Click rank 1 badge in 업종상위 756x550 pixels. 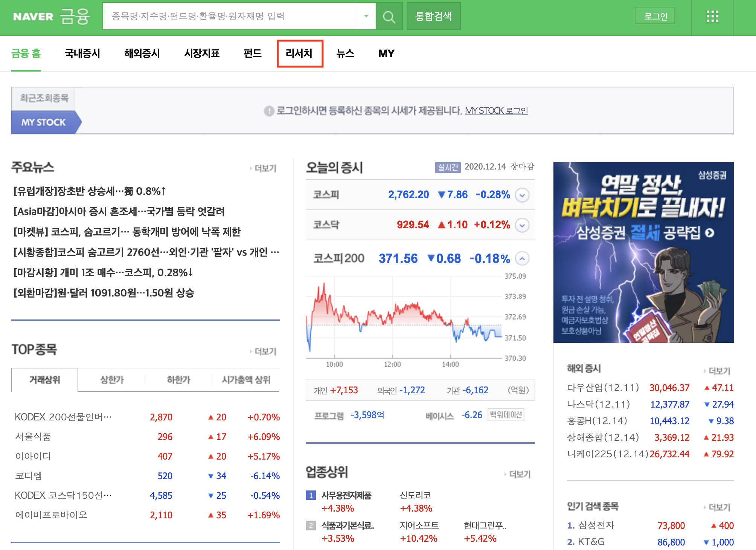click(311, 495)
